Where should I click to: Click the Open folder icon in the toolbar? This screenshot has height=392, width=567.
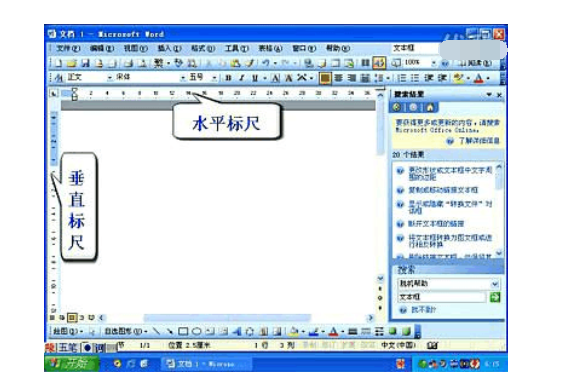72,63
